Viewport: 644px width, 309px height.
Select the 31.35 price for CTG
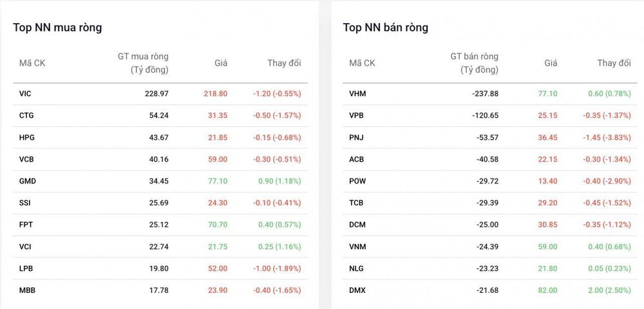click(218, 115)
